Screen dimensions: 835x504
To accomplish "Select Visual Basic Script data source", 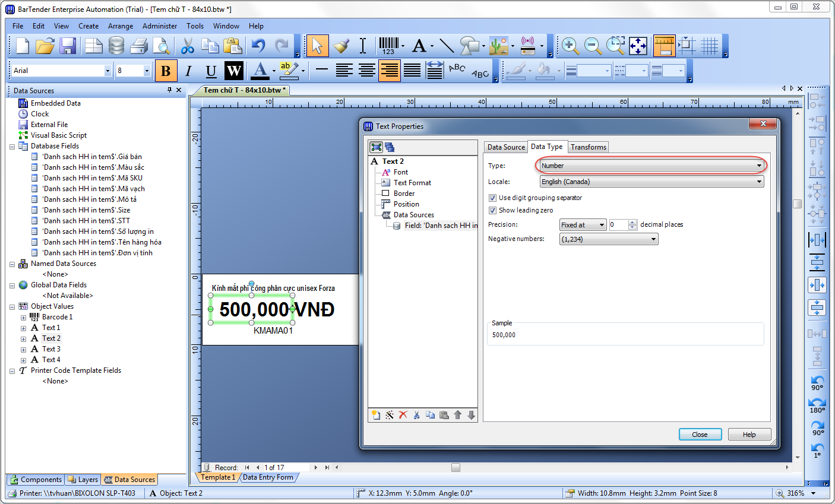I will point(59,135).
